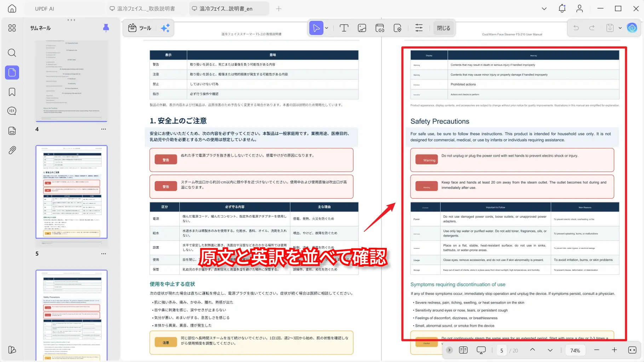The width and height of the screenshot is (644, 362).
Task: Start the slideshow presentation mode
Action: coord(481,350)
